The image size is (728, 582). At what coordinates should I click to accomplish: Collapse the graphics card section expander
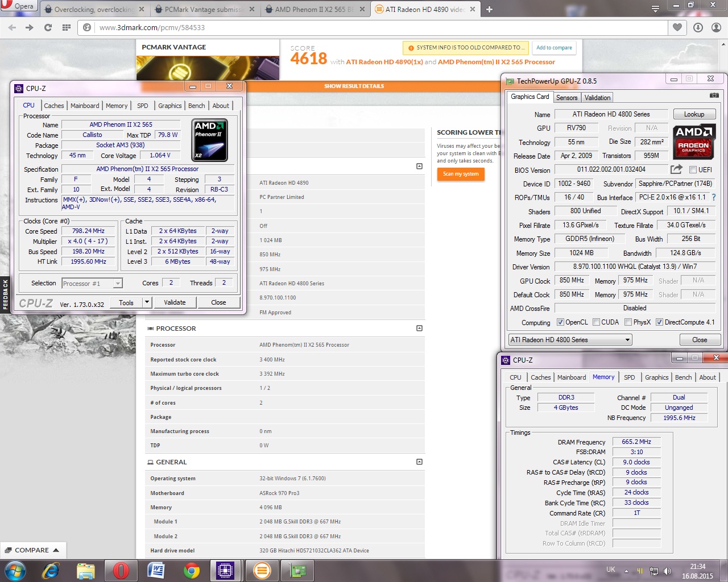(x=419, y=166)
